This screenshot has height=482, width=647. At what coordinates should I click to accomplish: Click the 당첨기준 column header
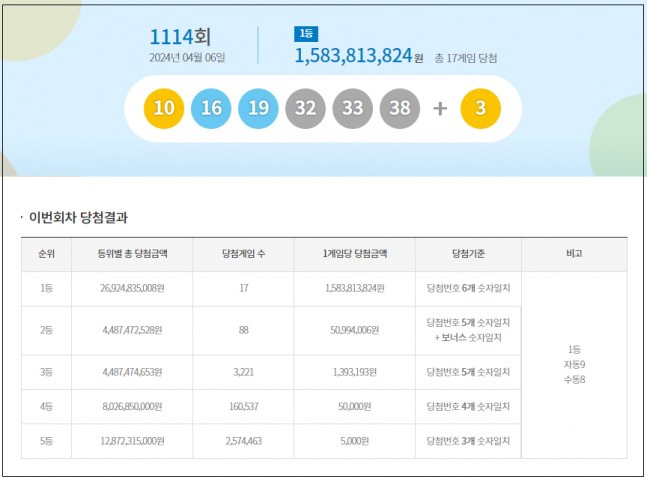pyautogui.click(x=468, y=254)
